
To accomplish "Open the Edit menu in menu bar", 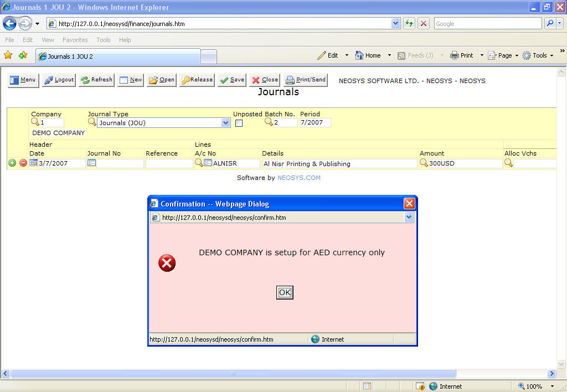I will point(28,40).
